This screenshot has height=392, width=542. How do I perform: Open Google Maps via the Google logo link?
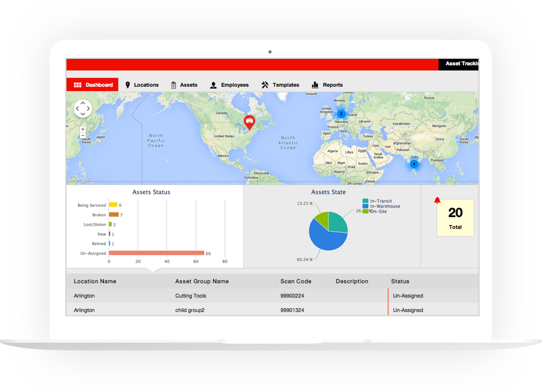pyautogui.click(x=79, y=178)
